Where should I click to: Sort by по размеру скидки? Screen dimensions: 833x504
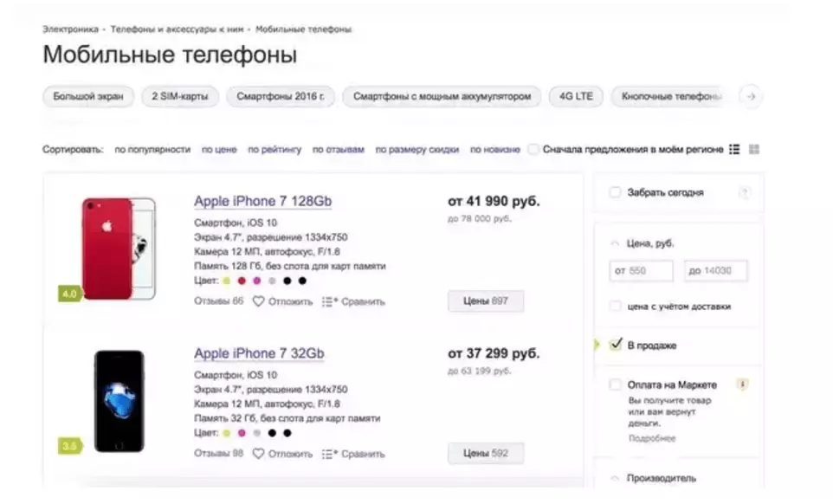click(x=417, y=149)
